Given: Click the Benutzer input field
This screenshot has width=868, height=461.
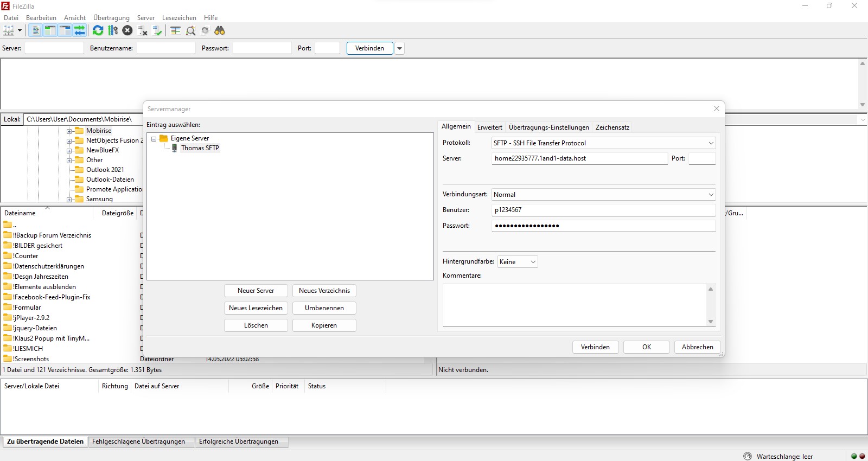Looking at the screenshot, I should pos(603,210).
